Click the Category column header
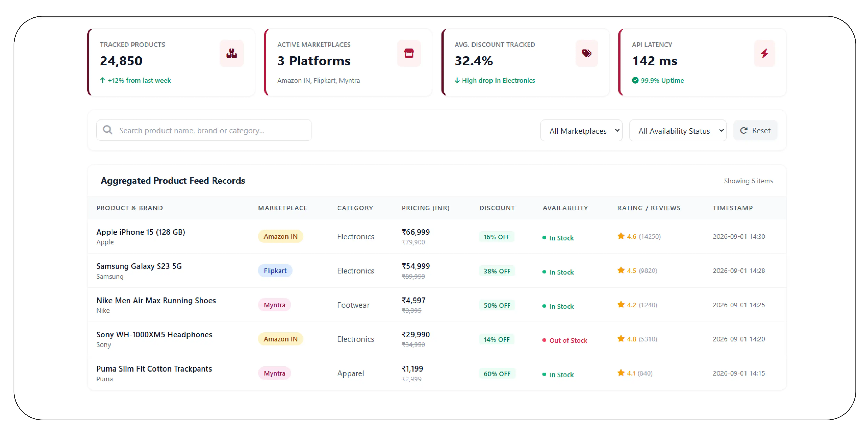The image size is (868, 431). pyautogui.click(x=355, y=208)
